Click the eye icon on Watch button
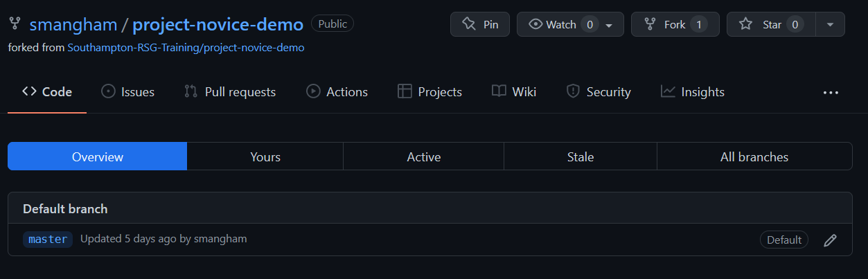Image resolution: width=868 pixels, height=279 pixels. [535, 24]
